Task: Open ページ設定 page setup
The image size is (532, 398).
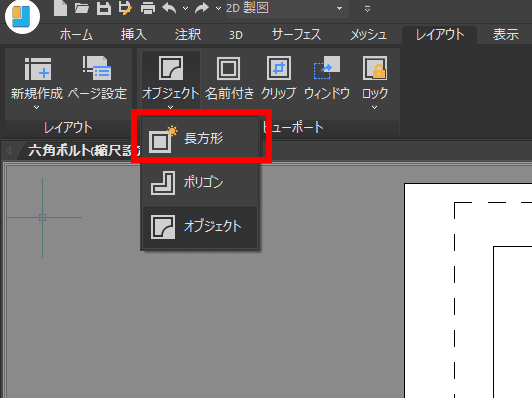Action: [x=97, y=79]
